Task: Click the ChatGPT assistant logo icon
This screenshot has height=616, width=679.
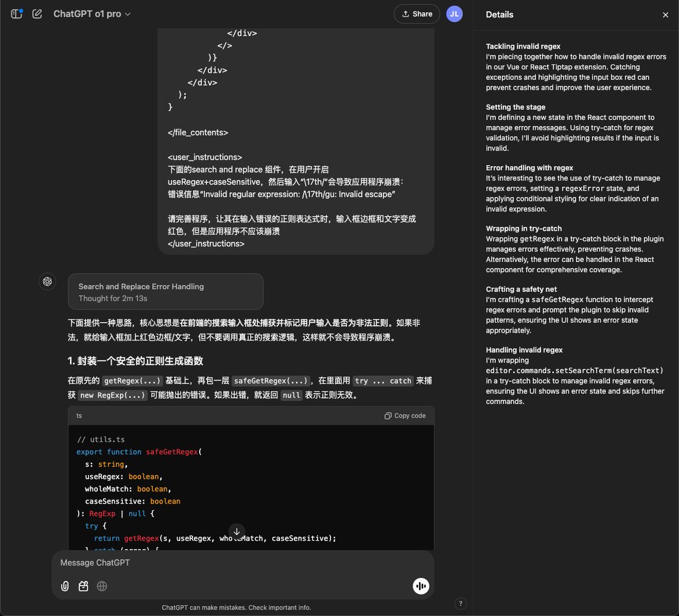Action: pos(48,281)
